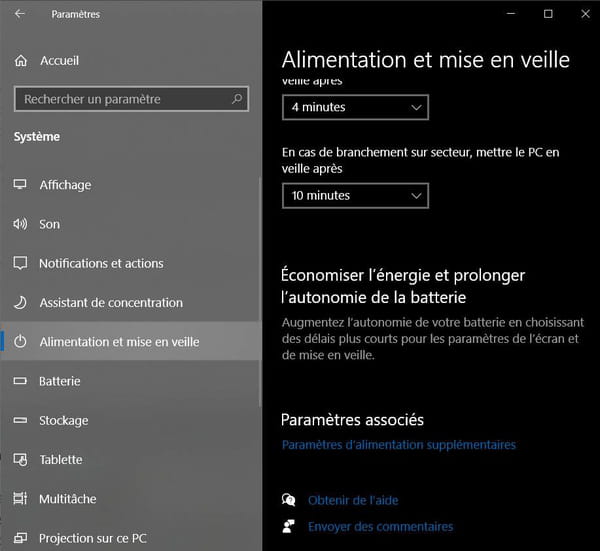Screen dimensions: 600x551
Task: Click the Paramètres associés heading
Action: click(352, 420)
